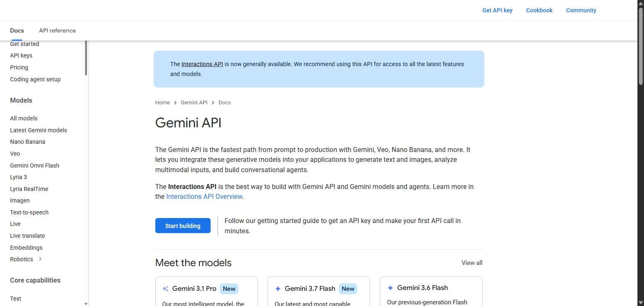Click the Gemini 3.6 Flash sparkle icon
This screenshot has height=306, width=644.
390,288
